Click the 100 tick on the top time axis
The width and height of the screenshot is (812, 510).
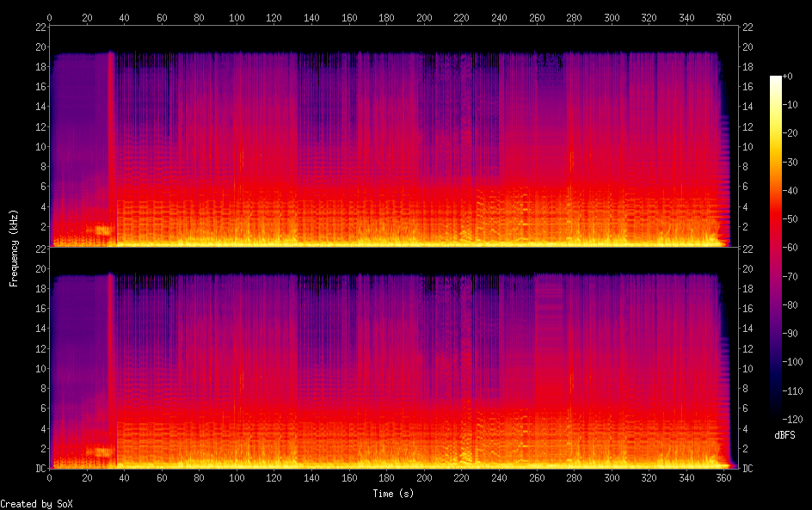point(237,17)
